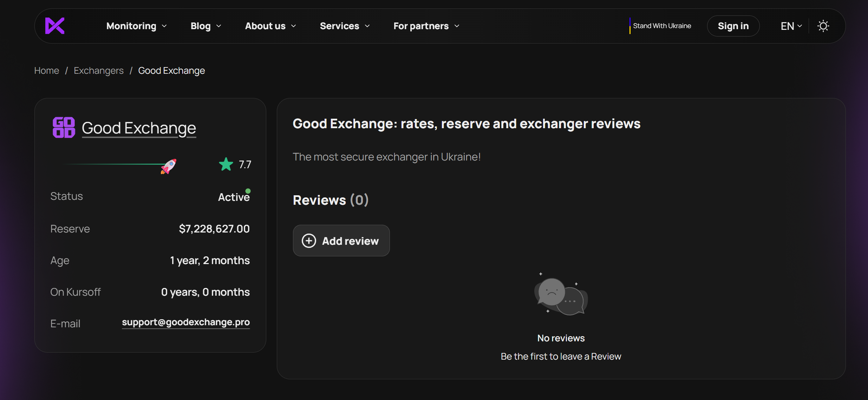Open the Stand With Ukraine link
Screen dimensions: 868x400
coord(660,26)
